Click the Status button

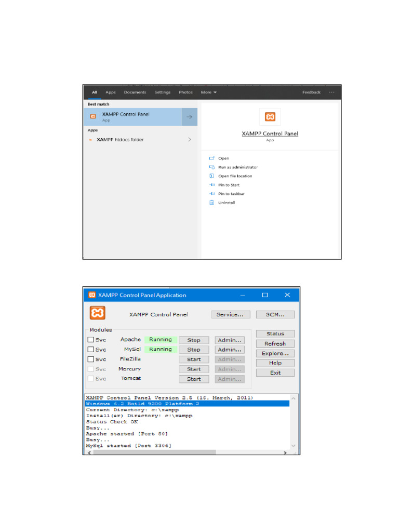tap(275, 334)
